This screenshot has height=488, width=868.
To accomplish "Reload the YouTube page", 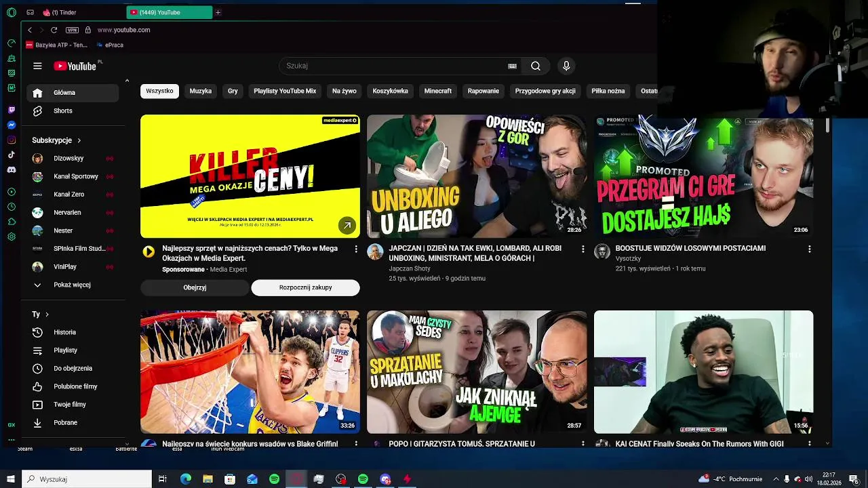I will pos(54,30).
